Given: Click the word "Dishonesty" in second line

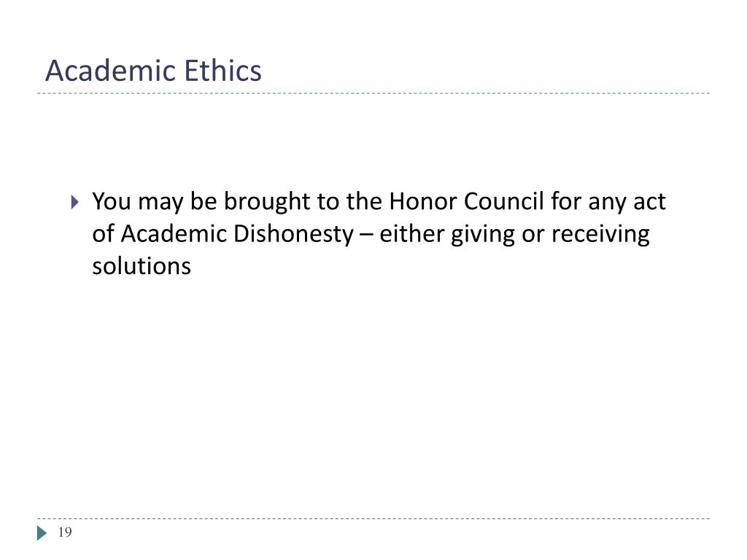Looking at the screenshot, I should [294, 234].
